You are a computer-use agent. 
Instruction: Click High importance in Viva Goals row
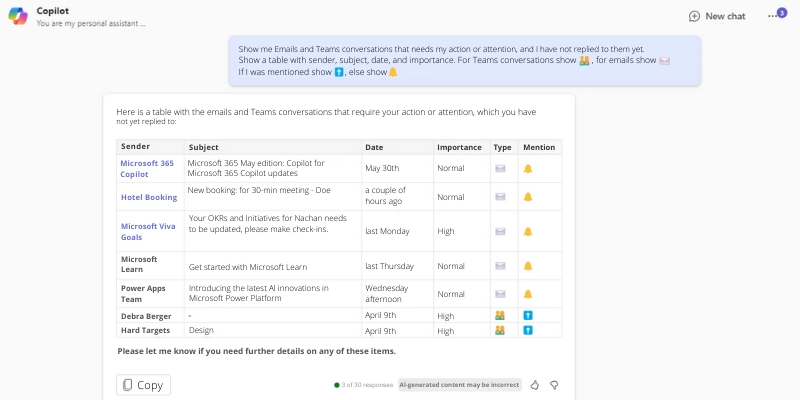pyautogui.click(x=445, y=231)
